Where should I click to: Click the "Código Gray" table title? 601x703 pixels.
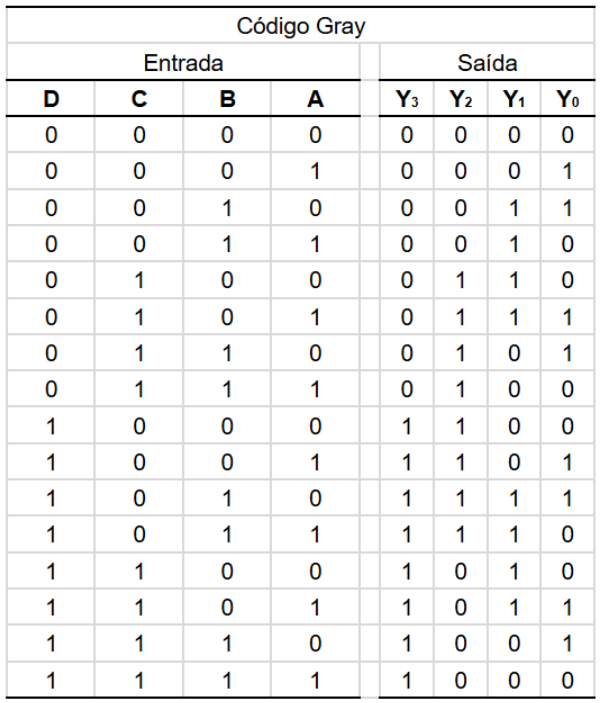[300, 26]
